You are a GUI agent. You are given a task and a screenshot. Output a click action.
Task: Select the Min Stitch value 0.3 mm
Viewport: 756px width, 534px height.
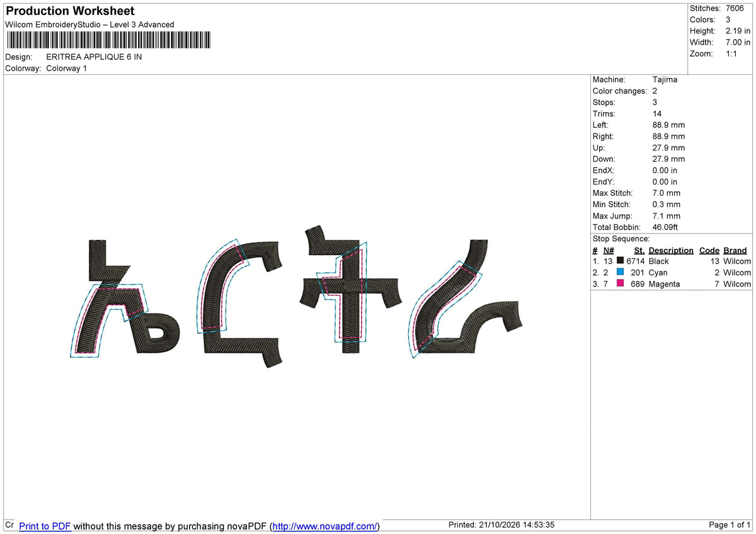(667, 204)
